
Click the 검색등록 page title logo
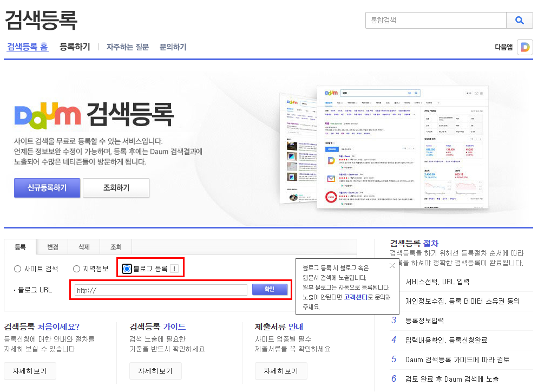pyautogui.click(x=41, y=20)
